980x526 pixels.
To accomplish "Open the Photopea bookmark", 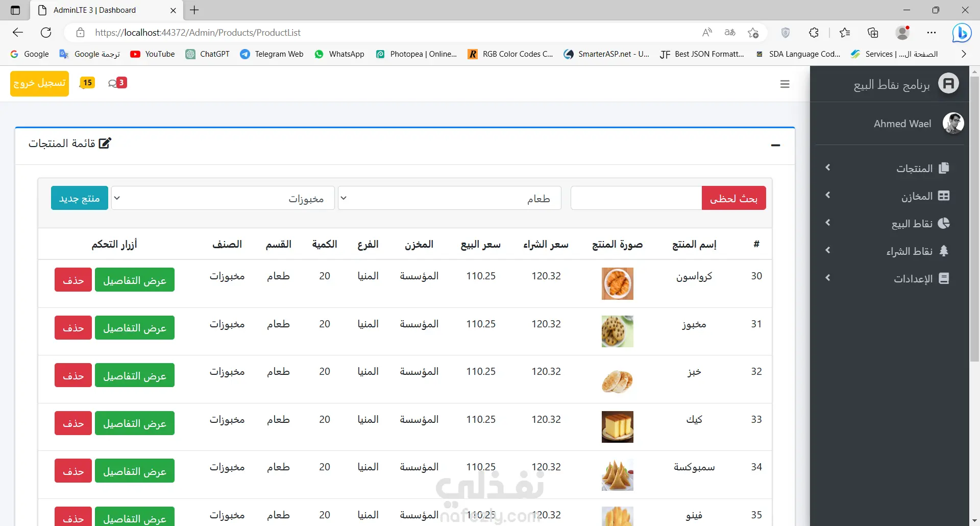I will coord(416,54).
